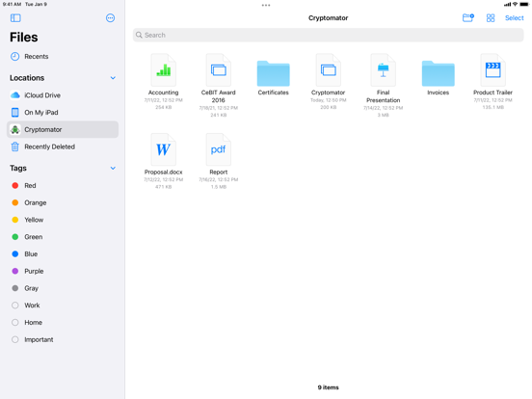Open iCloud Drive location

[x=63, y=95]
